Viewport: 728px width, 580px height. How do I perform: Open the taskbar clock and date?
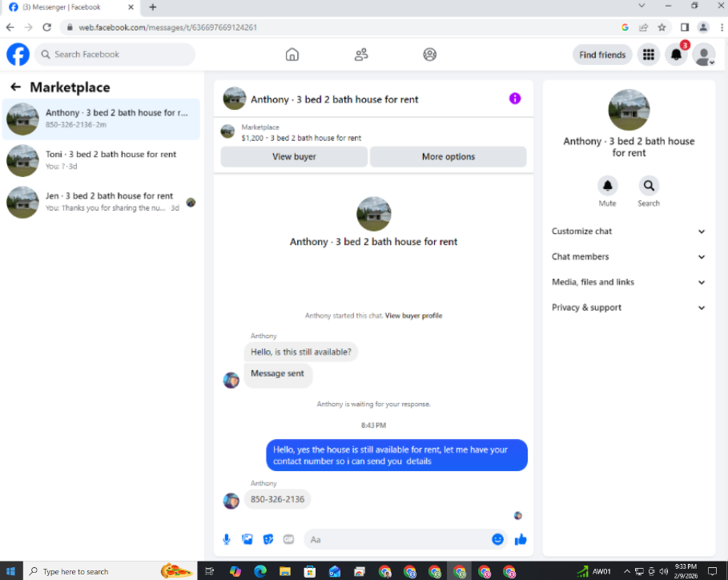tap(686, 571)
